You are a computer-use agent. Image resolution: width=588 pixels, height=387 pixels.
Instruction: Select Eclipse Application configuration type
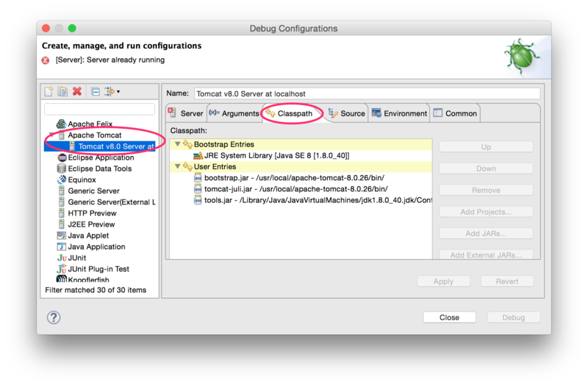coord(101,157)
